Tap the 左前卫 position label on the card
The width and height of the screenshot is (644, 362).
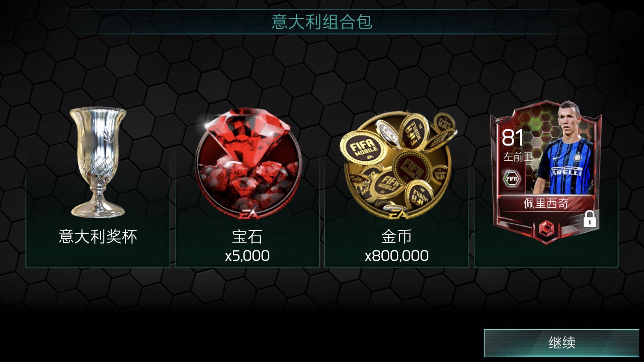(x=518, y=157)
